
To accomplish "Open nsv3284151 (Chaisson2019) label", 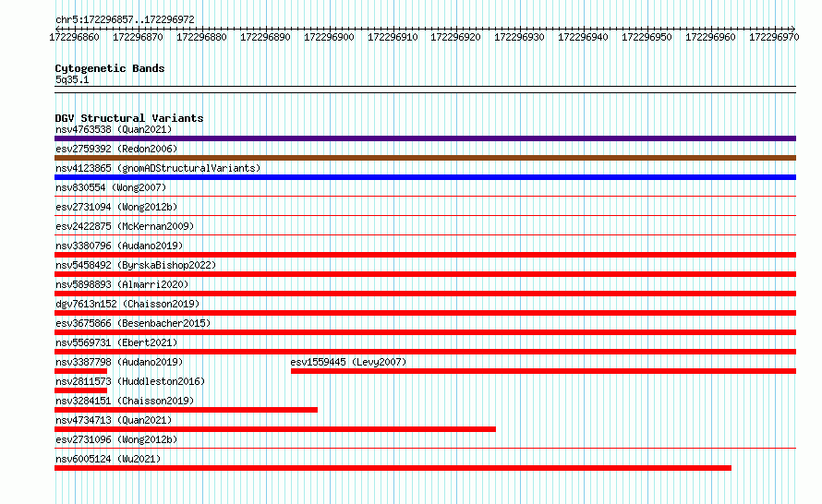I will (125, 401).
